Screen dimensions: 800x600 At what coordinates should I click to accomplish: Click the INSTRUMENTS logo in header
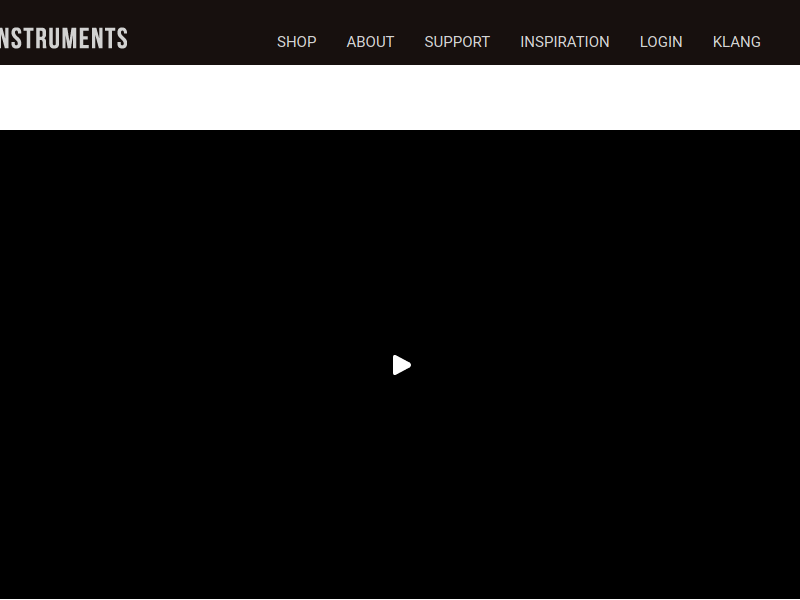(64, 39)
